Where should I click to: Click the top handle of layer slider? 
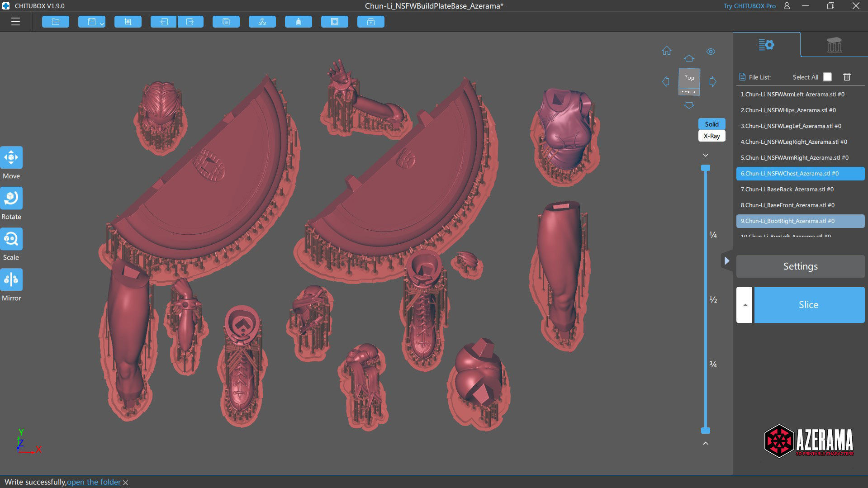point(706,168)
